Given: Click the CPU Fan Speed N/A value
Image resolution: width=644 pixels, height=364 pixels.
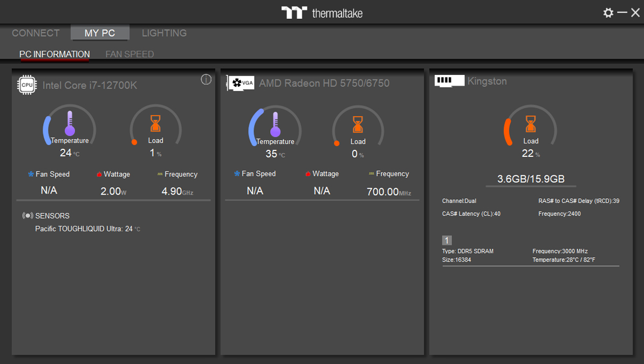Looking at the screenshot, I should pos(49,190).
